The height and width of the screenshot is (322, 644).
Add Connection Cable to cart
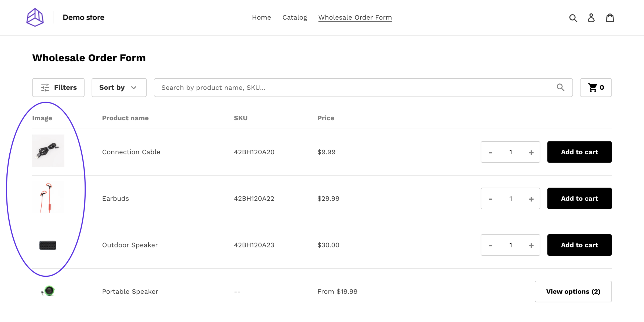(x=579, y=152)
